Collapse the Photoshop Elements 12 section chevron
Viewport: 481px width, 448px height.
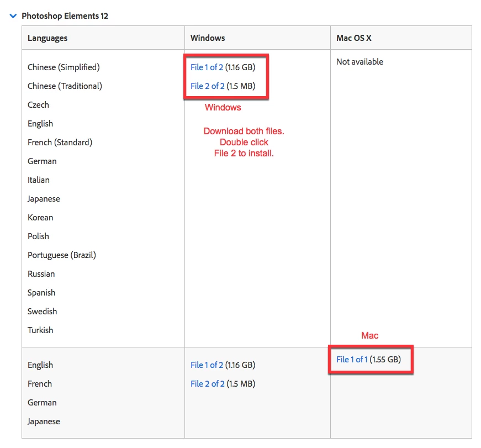[x=13, y=16]
